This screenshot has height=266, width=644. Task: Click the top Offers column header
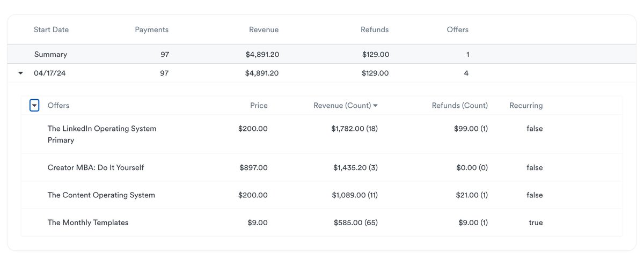pyautogui.click(x=457, y=29)
